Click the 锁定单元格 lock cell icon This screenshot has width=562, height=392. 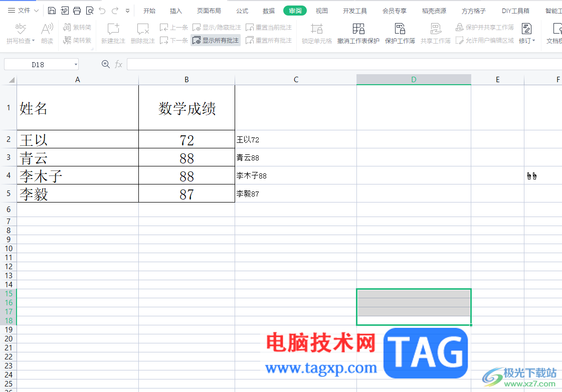(x=316, y=29)
